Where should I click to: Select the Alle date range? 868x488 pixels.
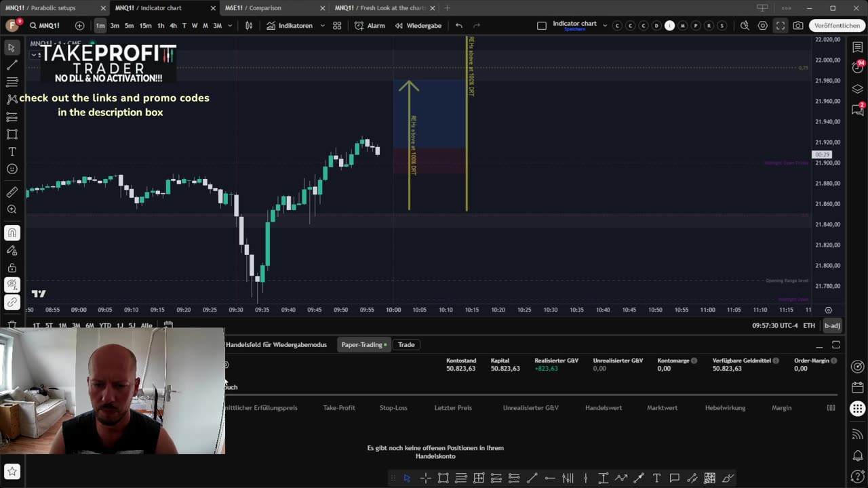(146, 326)
